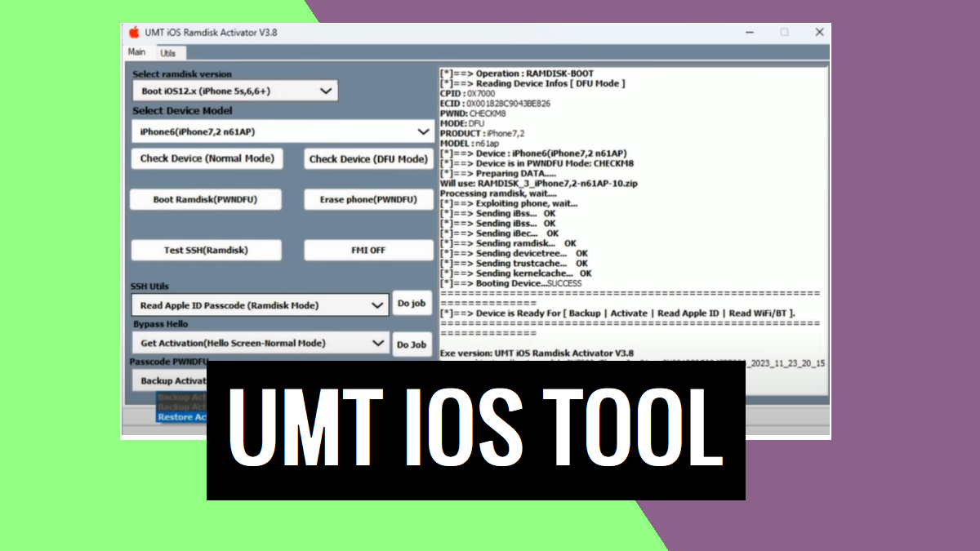The image size is (980, 551).
Task: Open the SSH Utils dropdown showing Read Apple ID Passcode
Action: coord(261,303)
